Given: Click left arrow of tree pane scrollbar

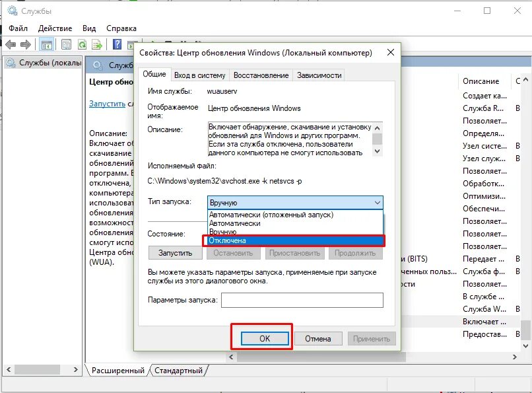Looking at the screenshot, I should pyautogui.click(x=9, y=369).
